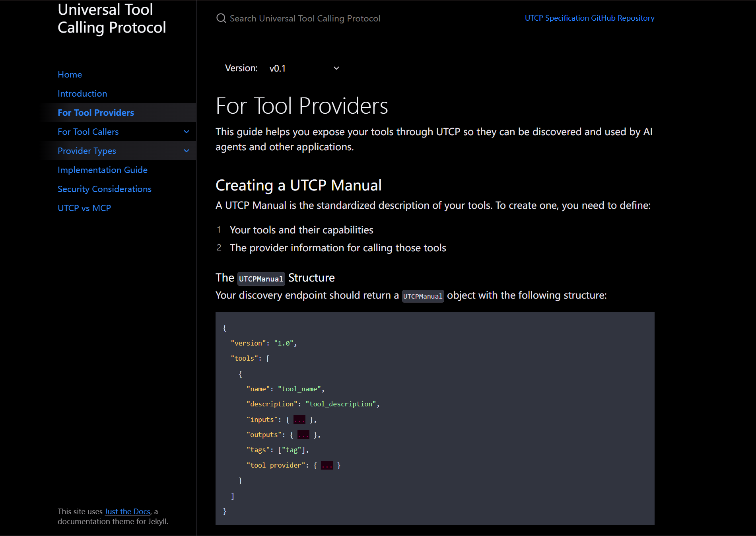Open UTCP vs MCP page
The height and width of the screenshot is (536, 756).
[84, 208]
